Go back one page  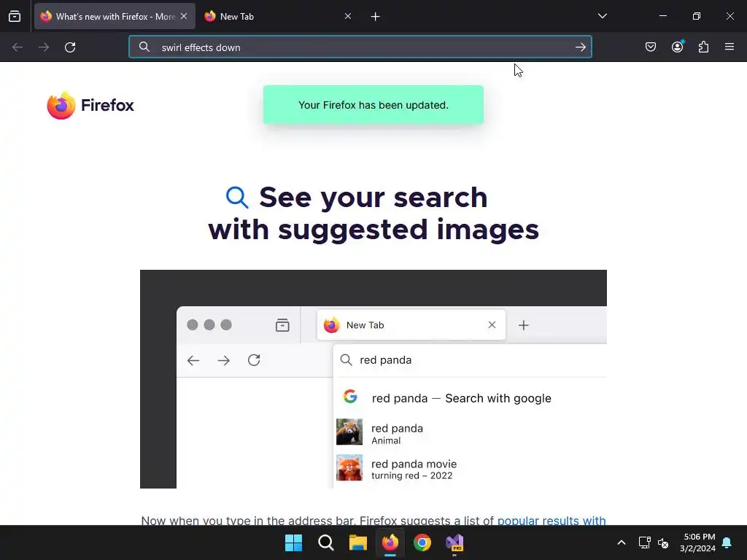18,47
